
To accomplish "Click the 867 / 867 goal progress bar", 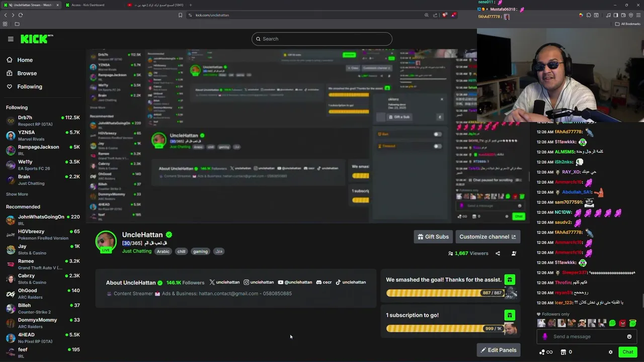I will point(446,293).
